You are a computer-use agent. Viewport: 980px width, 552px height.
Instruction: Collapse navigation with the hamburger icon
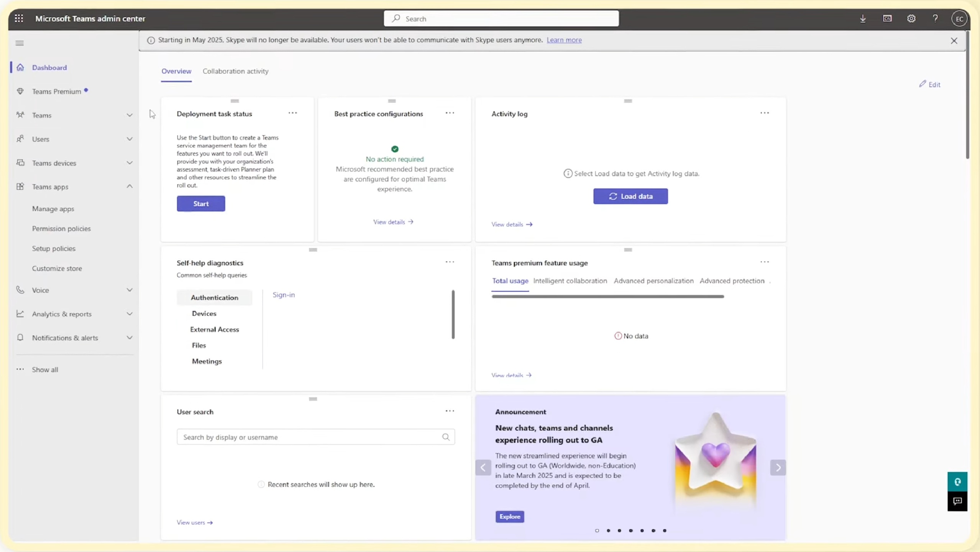[20, 43]
